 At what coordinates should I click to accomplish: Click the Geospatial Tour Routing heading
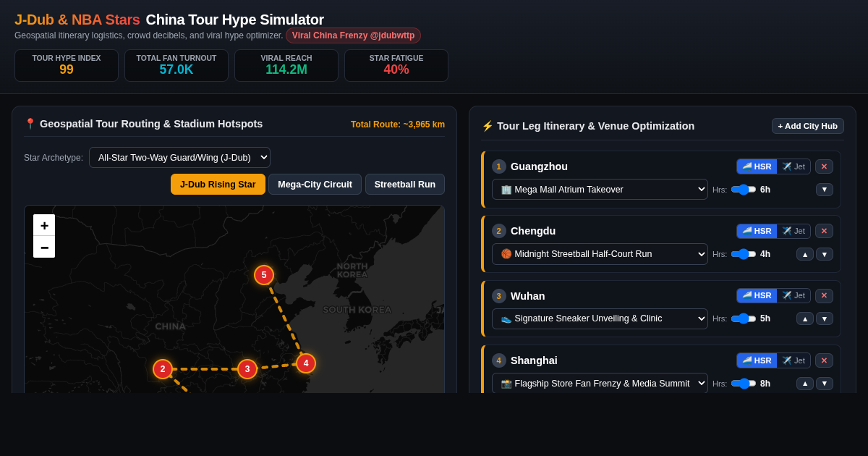click(x=143, y=124)
